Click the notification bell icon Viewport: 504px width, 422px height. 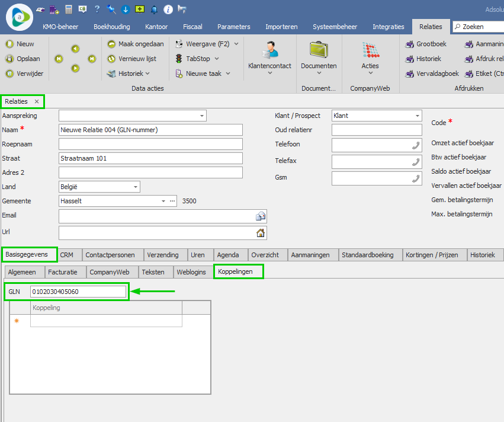155,9
